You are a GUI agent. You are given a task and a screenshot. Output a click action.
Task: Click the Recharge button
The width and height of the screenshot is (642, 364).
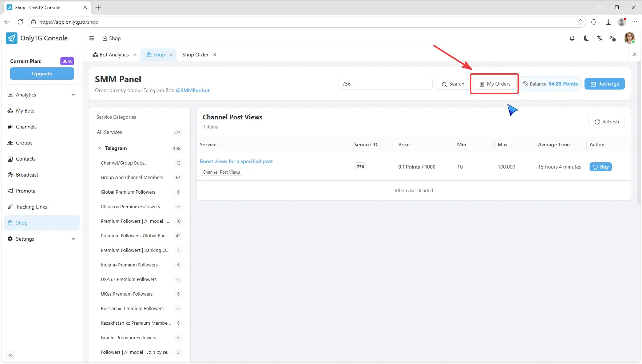605,84
